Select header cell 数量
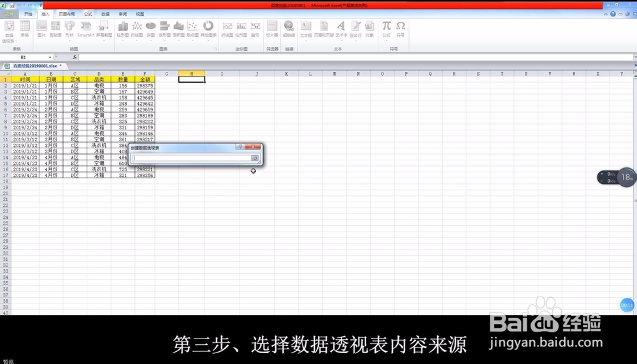Screen dimensions: 637x364 123,80
